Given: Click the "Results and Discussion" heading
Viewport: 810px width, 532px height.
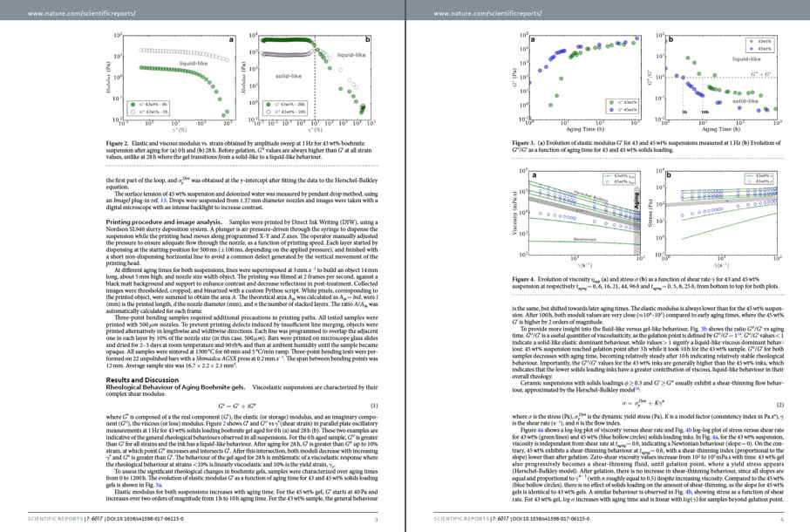Looking at the screenshot, I should tap(142, 379).
